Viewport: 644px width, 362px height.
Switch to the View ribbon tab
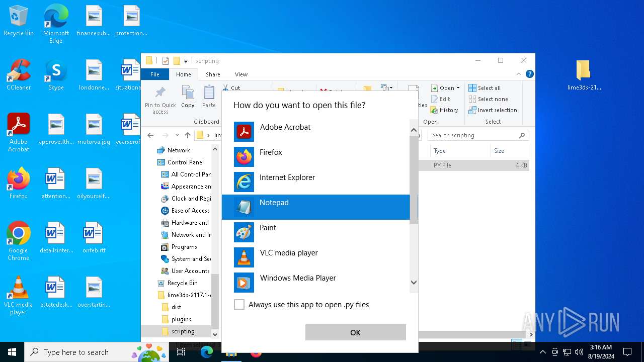[x=241, y=74]
